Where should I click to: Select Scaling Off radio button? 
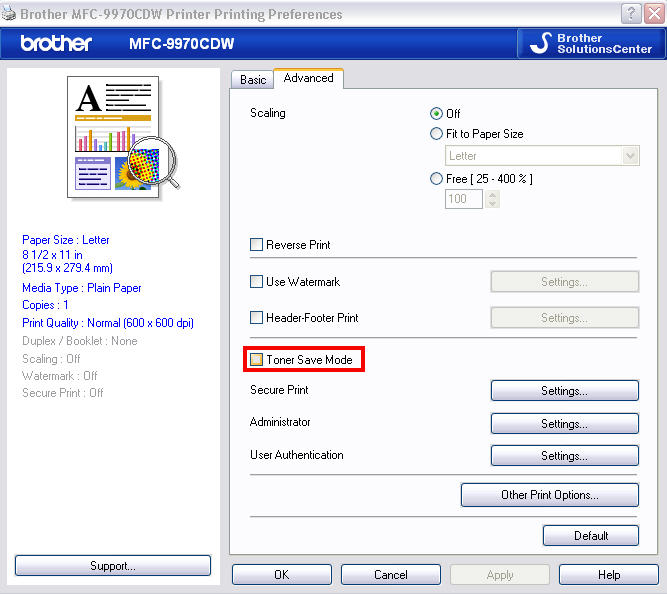pos(436,114)
